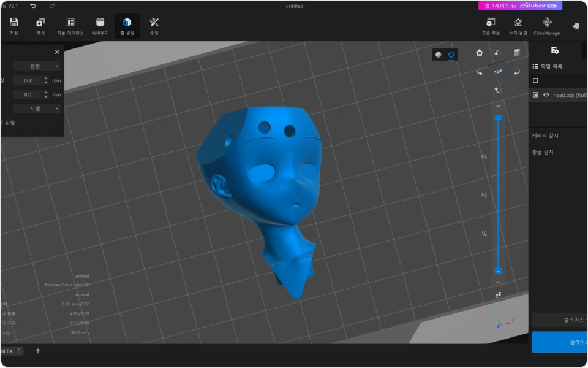Click the down chevron above layer slider
Image resolution: width=588 pixels, height=368 pixels.
click(x=498, y=106)
